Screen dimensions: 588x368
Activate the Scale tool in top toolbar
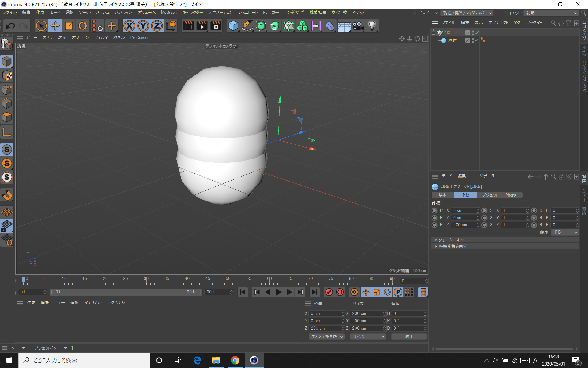pyautogui.click(x=69, y=26)
